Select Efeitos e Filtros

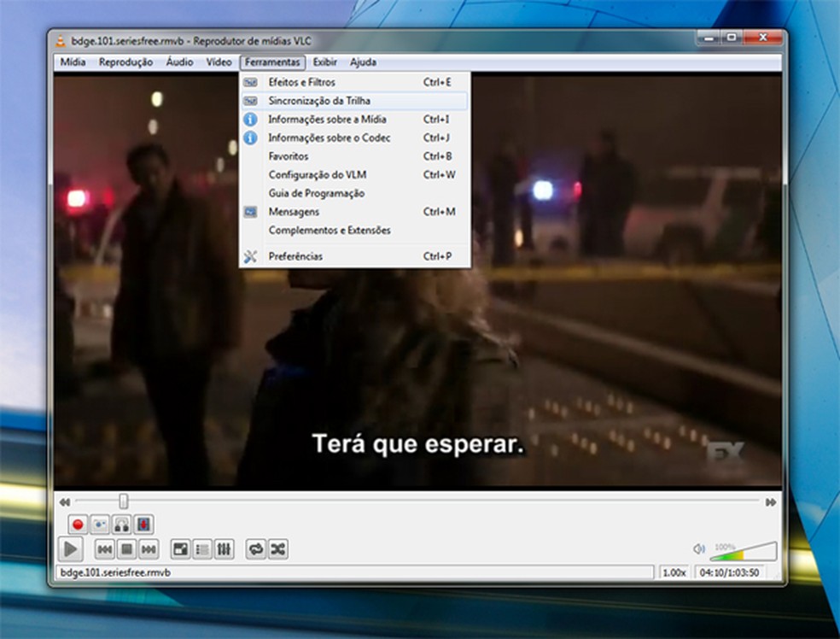point(354,83)
